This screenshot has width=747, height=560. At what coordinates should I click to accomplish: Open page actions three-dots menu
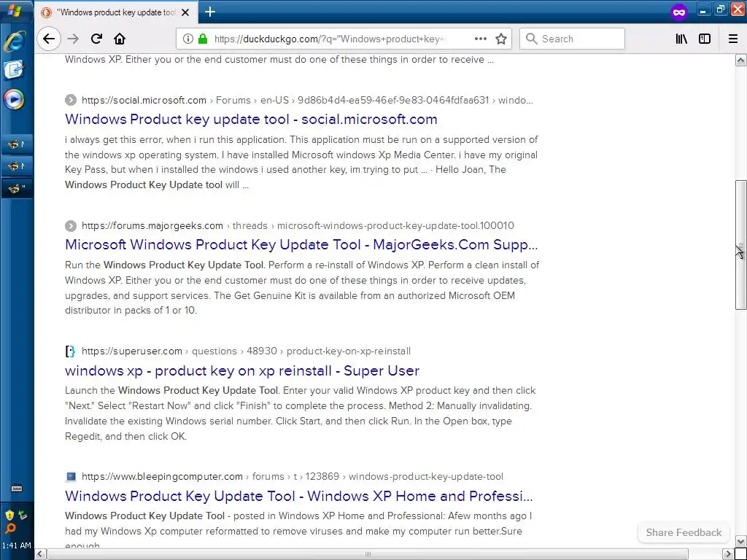pyautogui.click(x=481, y=39)
